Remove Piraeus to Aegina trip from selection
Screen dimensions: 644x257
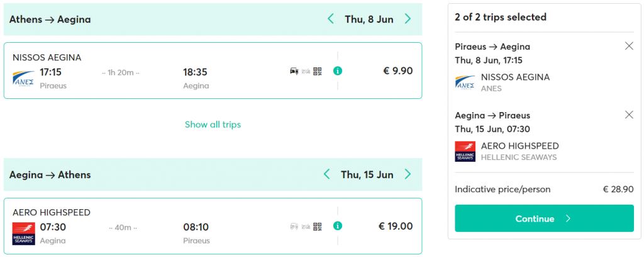click(x=629, y=46)
